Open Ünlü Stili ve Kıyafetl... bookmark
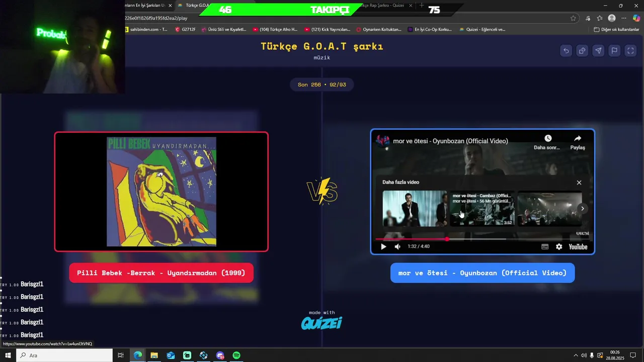Image resolution: width=644 pixels, height=362 pixels. (224, 29)
